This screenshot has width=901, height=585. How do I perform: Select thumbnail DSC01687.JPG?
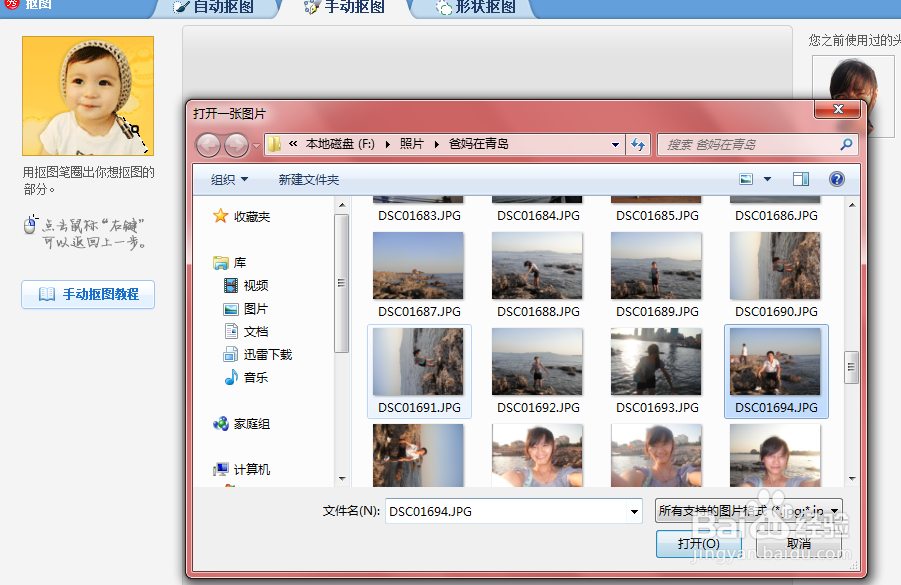[418, 266]
